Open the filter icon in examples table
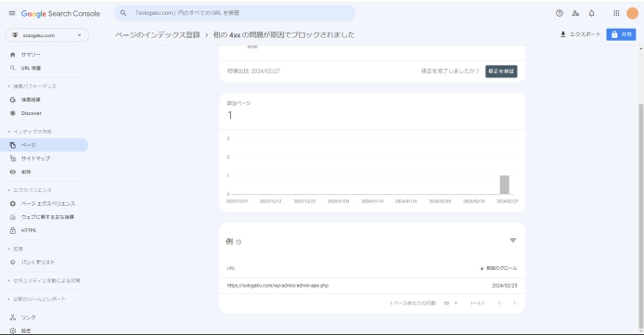The image size is (644, 335). click(x=512, y=241)
